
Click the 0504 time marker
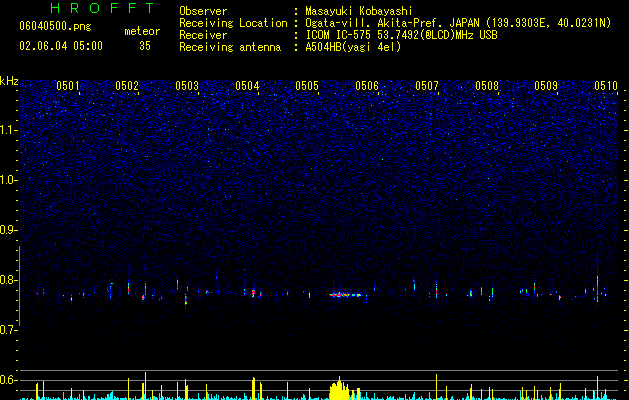coord(247,86)
